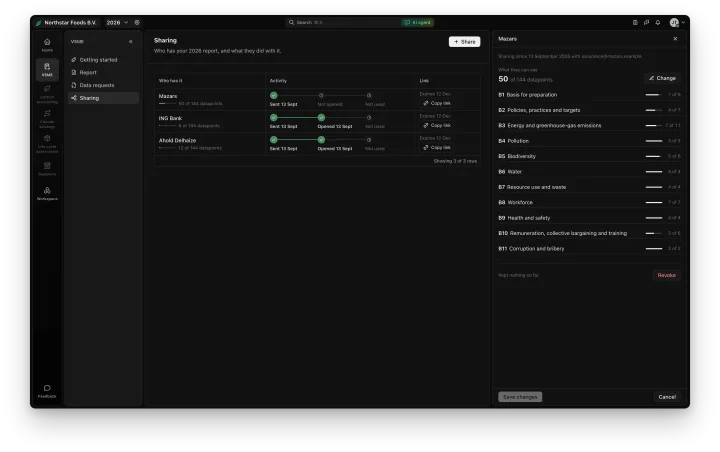Click the Opened checkmark in Ahold Delhaize row

pos(321,140)
